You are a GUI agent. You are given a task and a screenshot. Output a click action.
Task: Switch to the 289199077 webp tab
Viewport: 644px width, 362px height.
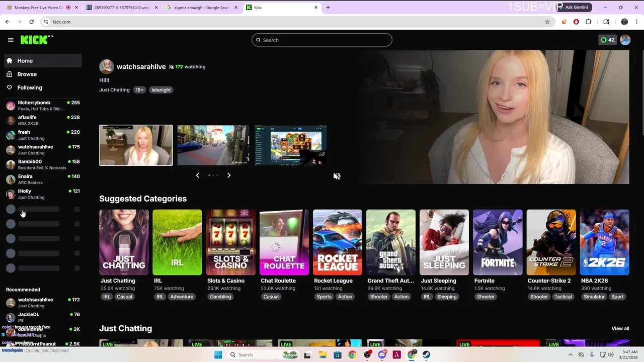coord(122,8)
